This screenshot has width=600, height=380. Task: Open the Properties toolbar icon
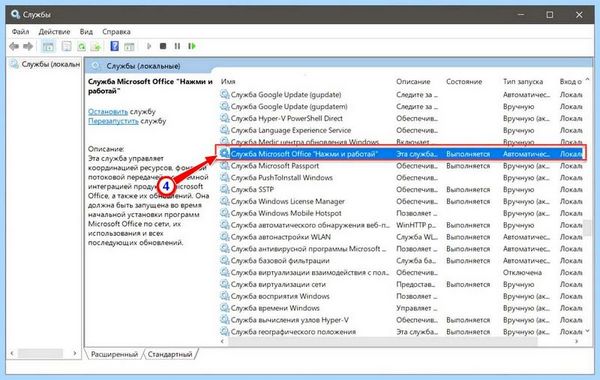[x=67, y=46]
